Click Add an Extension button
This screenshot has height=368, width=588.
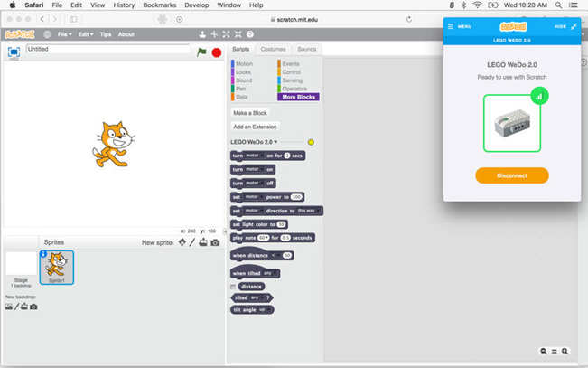(x=255, y=127)
